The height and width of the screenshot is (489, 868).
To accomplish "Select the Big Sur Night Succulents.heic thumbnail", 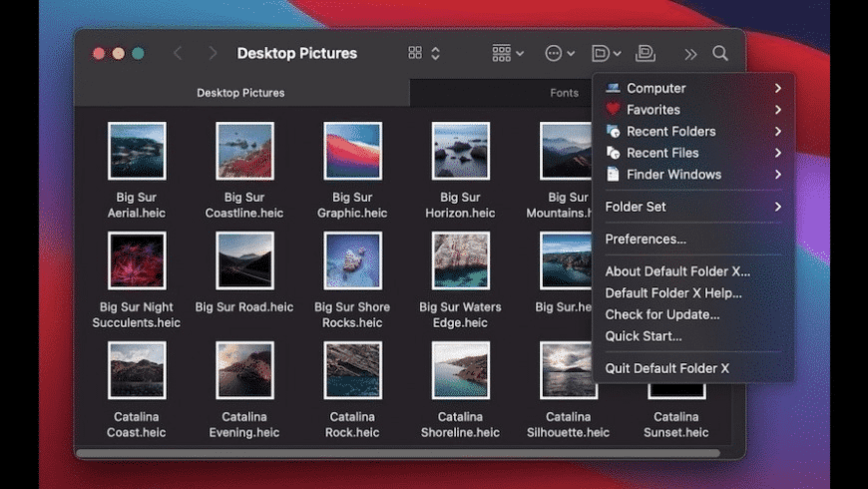I will tap(137, 260).
